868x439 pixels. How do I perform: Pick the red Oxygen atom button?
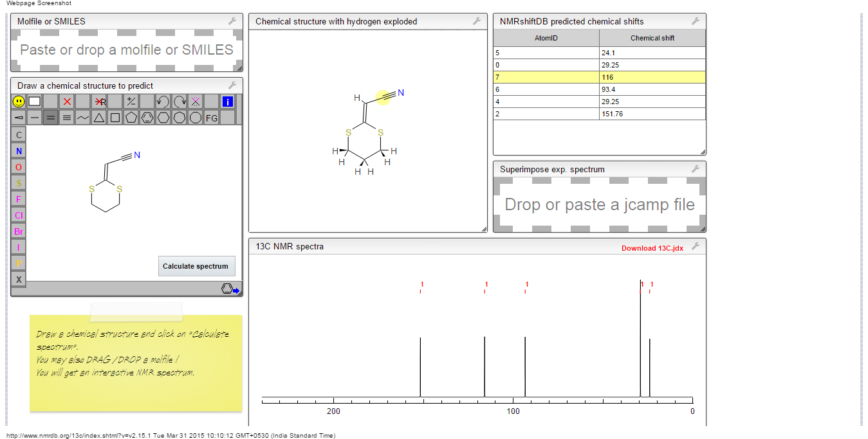tap(19, 167)
